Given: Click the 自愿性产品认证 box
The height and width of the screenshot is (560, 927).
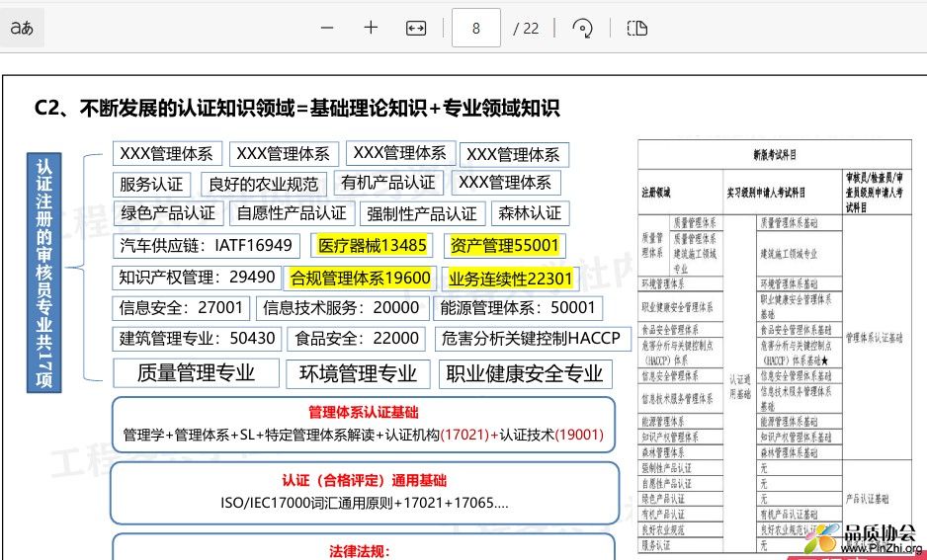Looking at the screenshot, I should pyautogui.click(x=292, y=213).
